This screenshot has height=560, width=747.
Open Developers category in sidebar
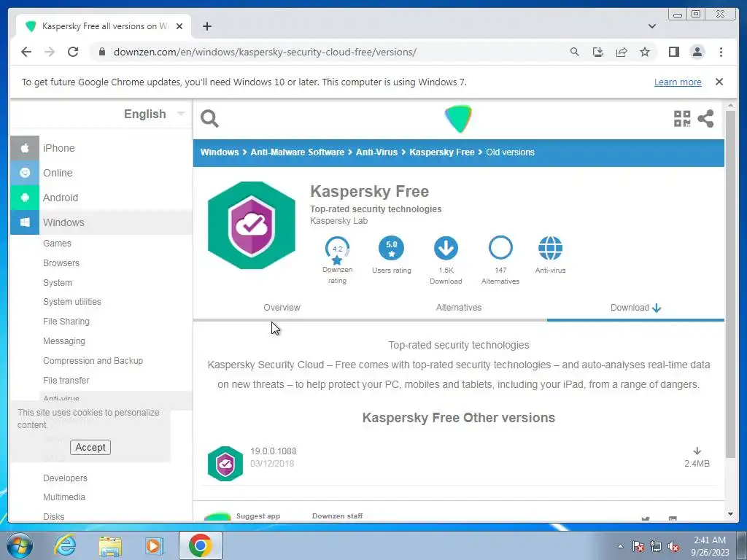65,478
